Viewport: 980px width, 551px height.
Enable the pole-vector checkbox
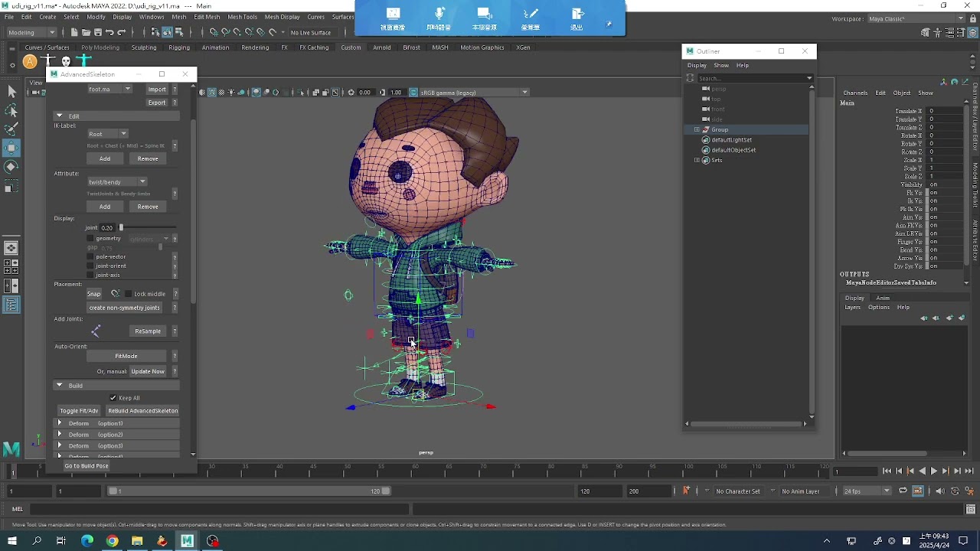point(90,257)
